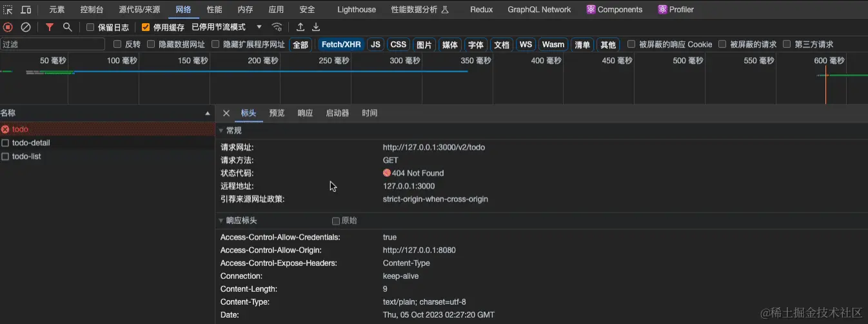Image resolution: width=868 pixels, height=324 pixels.
Task: Clear the network log
Action: [26, 27]
